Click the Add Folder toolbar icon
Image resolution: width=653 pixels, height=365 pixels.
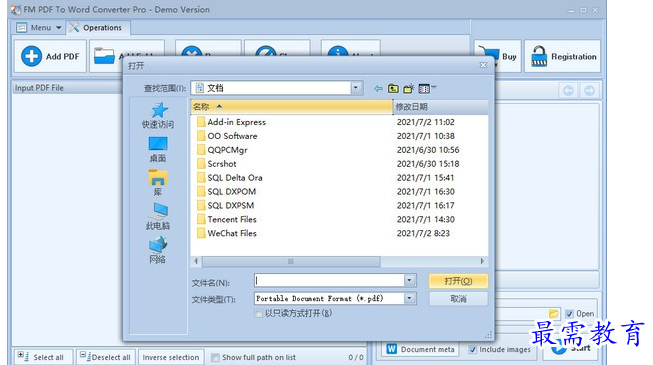tap(104, 55)
